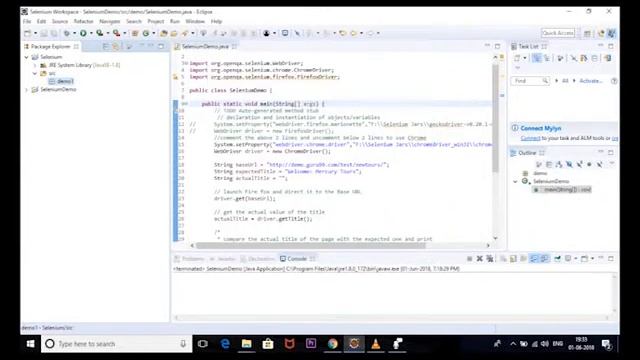
Task: Click the Open Perspective icon
Action: [587, 33]
